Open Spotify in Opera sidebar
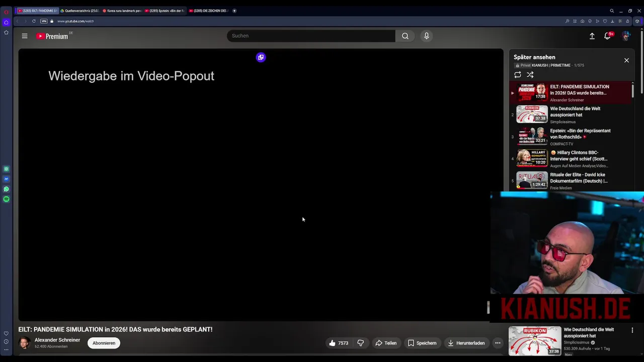The image size is (644, 362). 6,199
